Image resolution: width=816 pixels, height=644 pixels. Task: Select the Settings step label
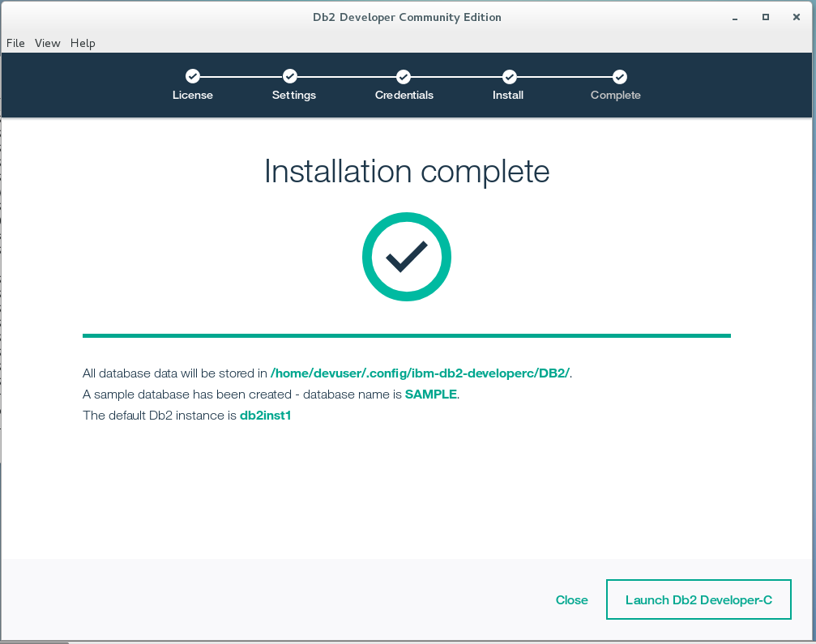click(x=294, y=96)
